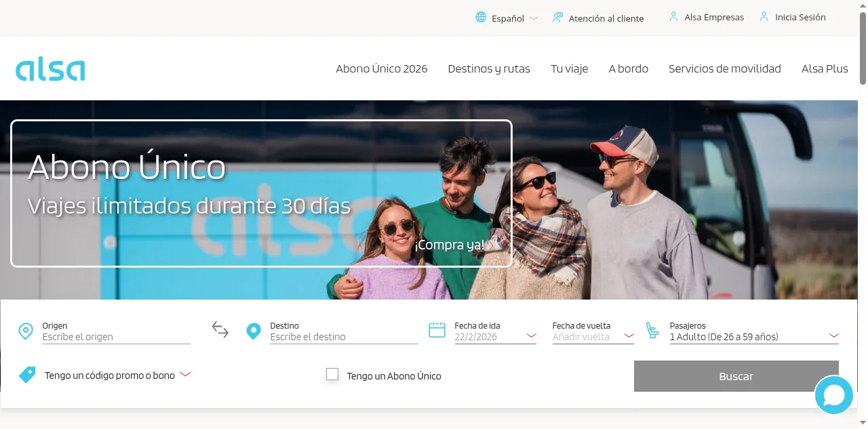Image resolution: width=868 pixels, height=429 pixels.
Task: Click the destination location pin icon
Action: tap(254, 331)
